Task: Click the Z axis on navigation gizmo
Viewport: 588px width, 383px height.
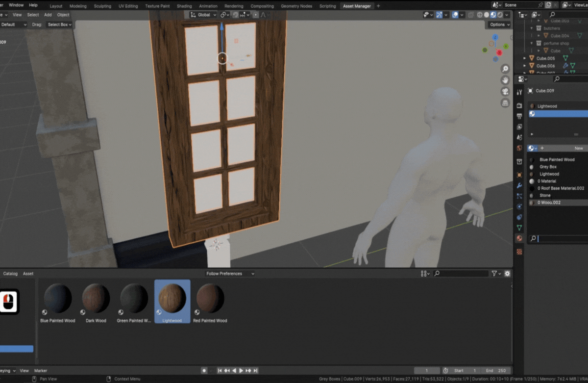Action: point(495,37)
